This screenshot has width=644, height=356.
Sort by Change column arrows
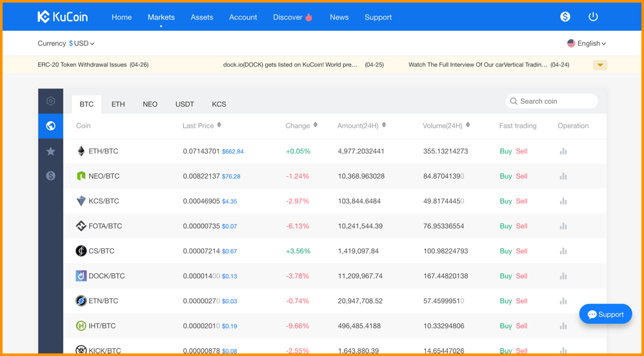click(x=316, y=125)
